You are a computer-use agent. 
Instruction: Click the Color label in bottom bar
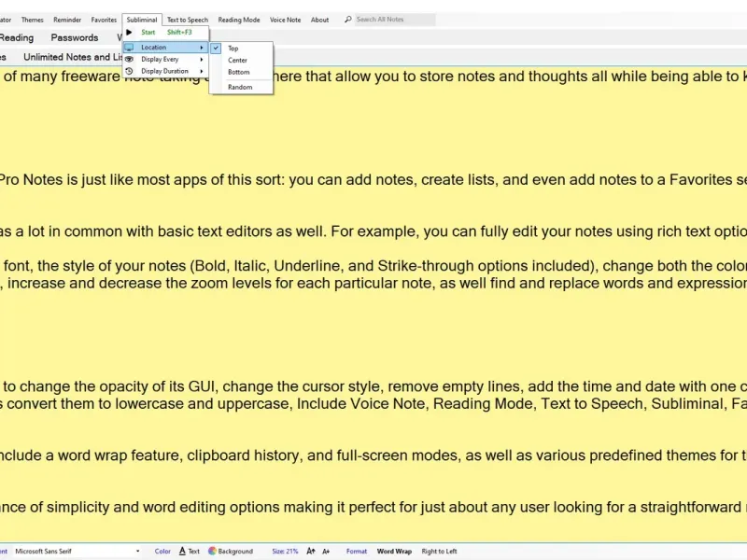pyautogui.click(x=162, y=551)
